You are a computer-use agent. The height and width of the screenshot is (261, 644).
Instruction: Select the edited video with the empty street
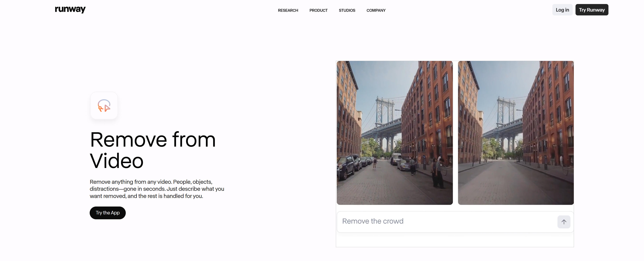(516, 133)
